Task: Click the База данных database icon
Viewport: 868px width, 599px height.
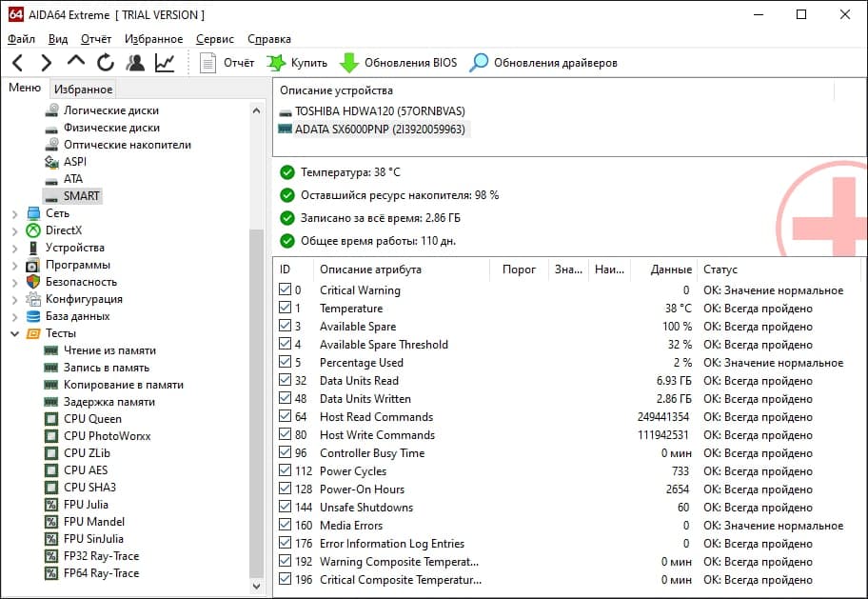Action: pyautogui.click(x=33, y=316)
